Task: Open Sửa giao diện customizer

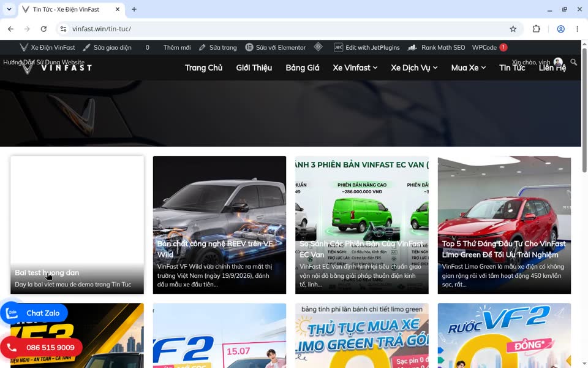Action: pyautogui.click(x=107, y=47)
